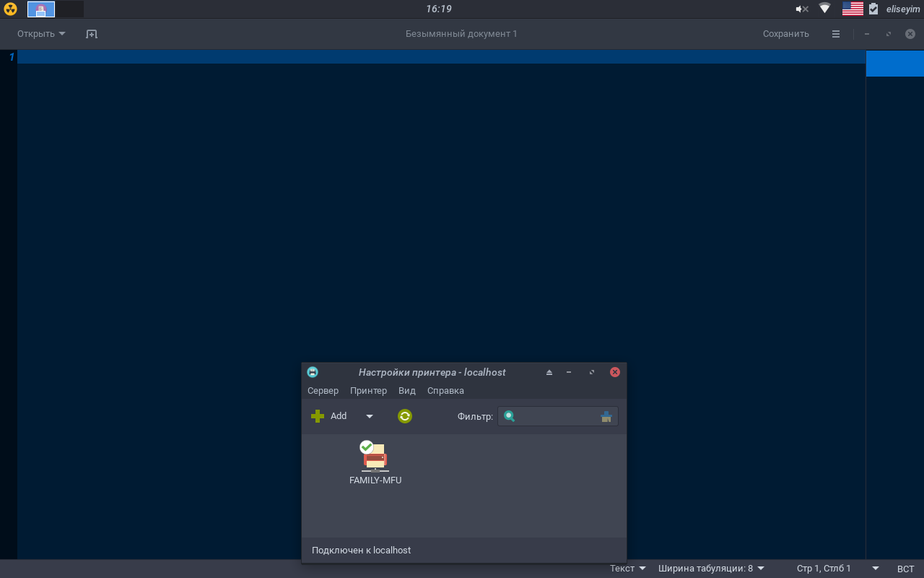Click the muted volume icon in system tray
The image size is (924, 578).
point(802,9)
